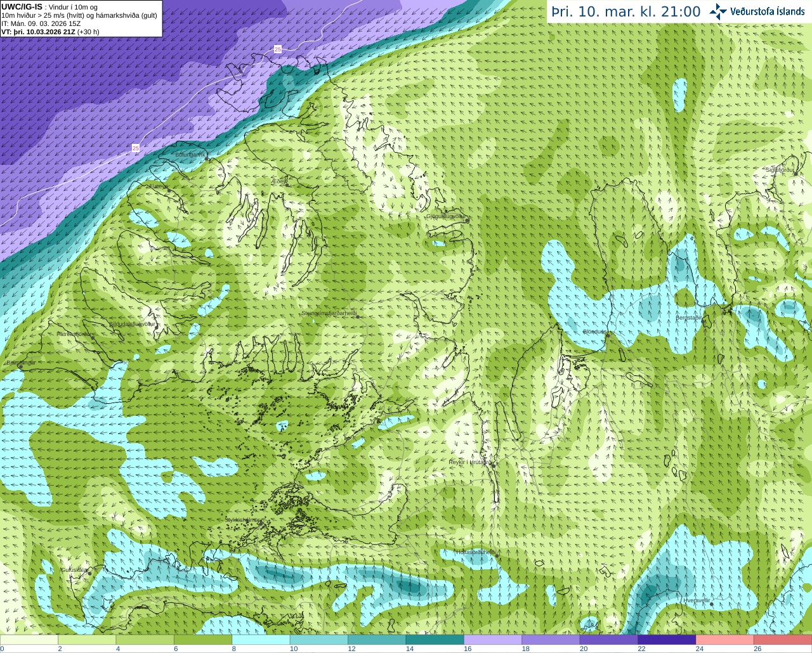Click the 4–6 m/s green legend swatch
This screenshot has width=812, height=653.
pyautogui.click(x=145, y=640)
